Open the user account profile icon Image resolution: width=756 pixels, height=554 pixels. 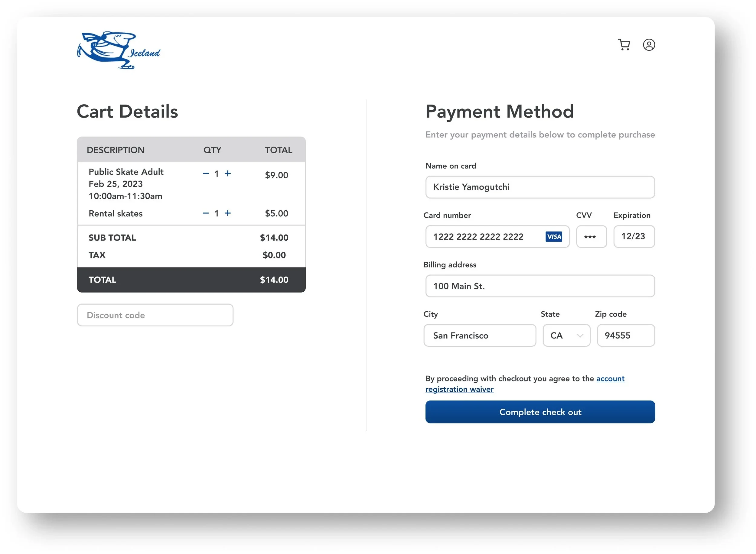tap(649, 45)
